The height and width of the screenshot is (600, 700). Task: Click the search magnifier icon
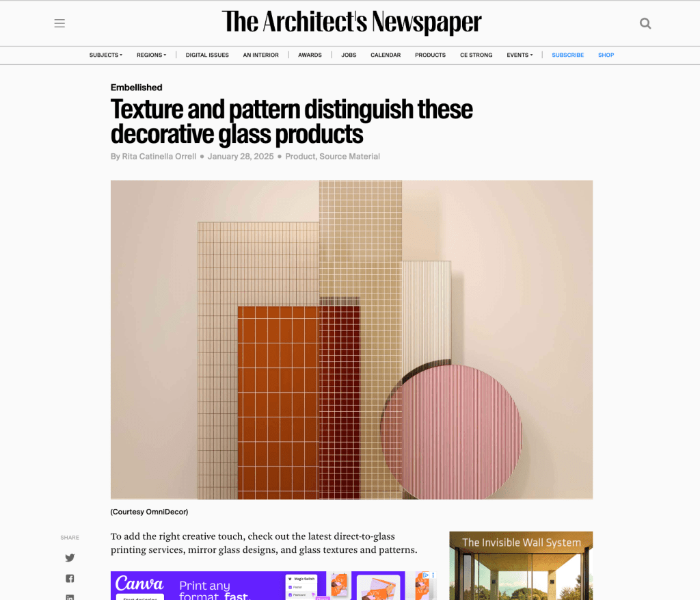[x=645, y=23]
